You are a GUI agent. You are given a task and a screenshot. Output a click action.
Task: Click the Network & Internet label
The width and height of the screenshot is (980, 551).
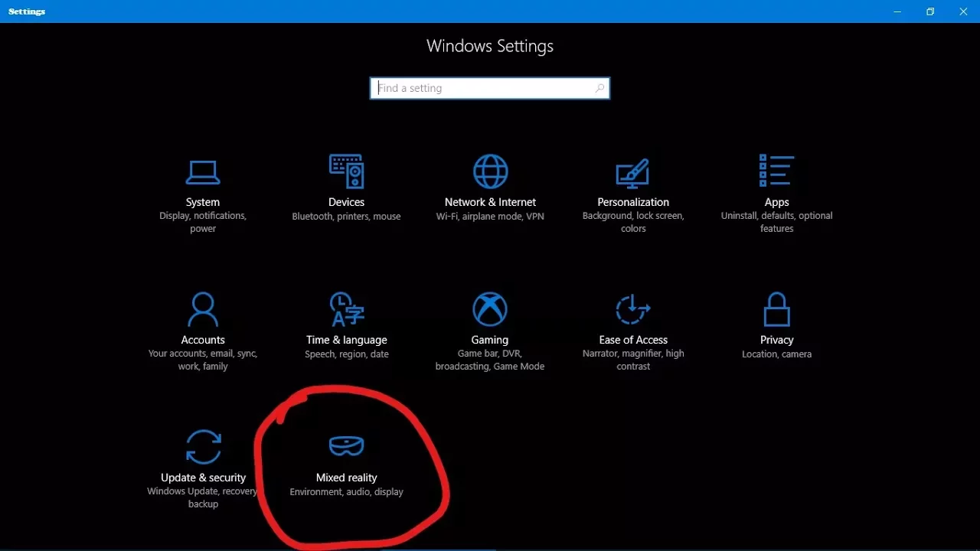click(x=490, y=202)
